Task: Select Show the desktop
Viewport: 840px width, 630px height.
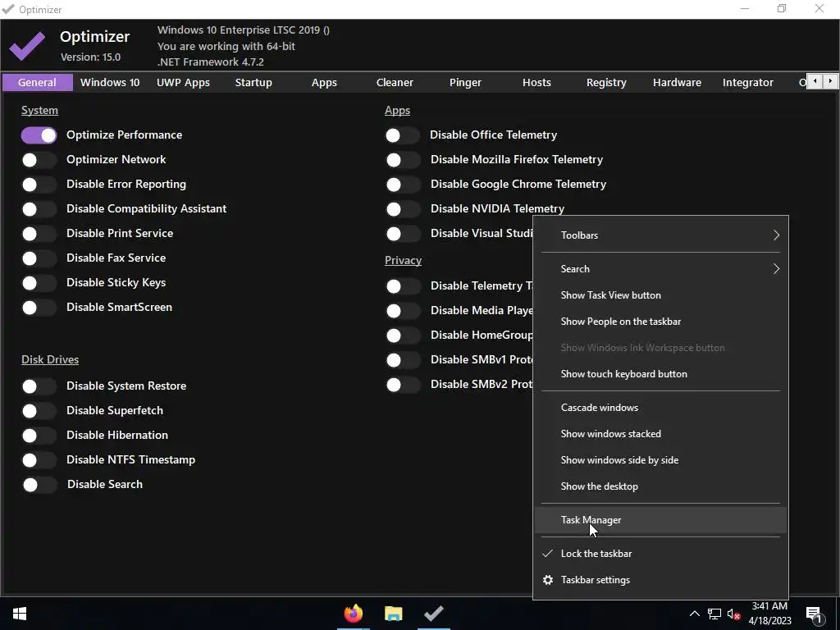Action: 660,486
